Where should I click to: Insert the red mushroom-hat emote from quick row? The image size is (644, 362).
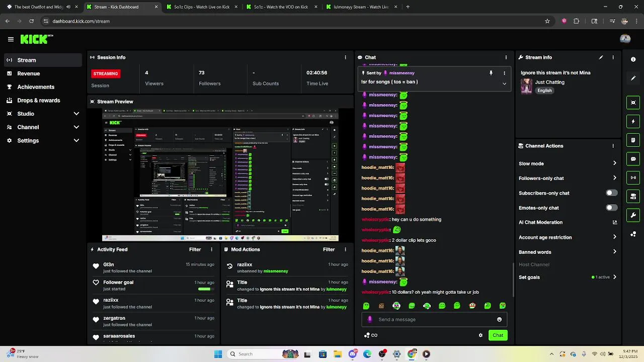pos(472,306)
